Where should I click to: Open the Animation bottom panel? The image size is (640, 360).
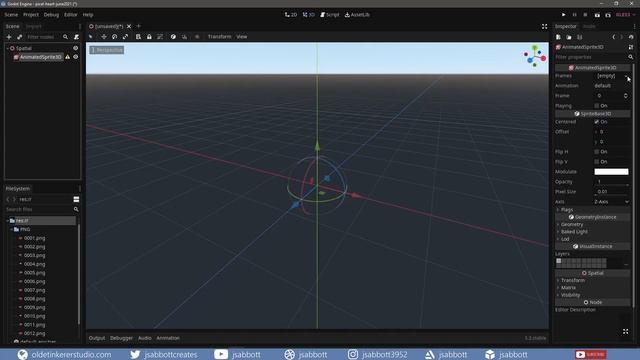point(168,338)
